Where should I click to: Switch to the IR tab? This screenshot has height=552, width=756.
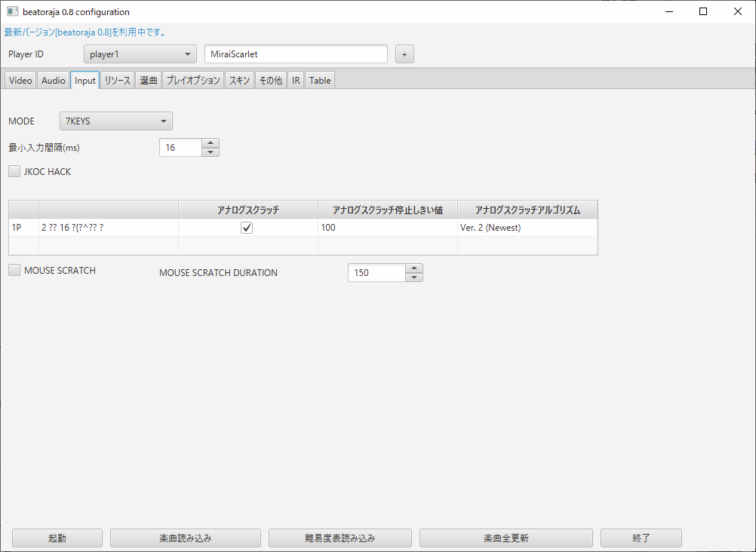point(296,80)
